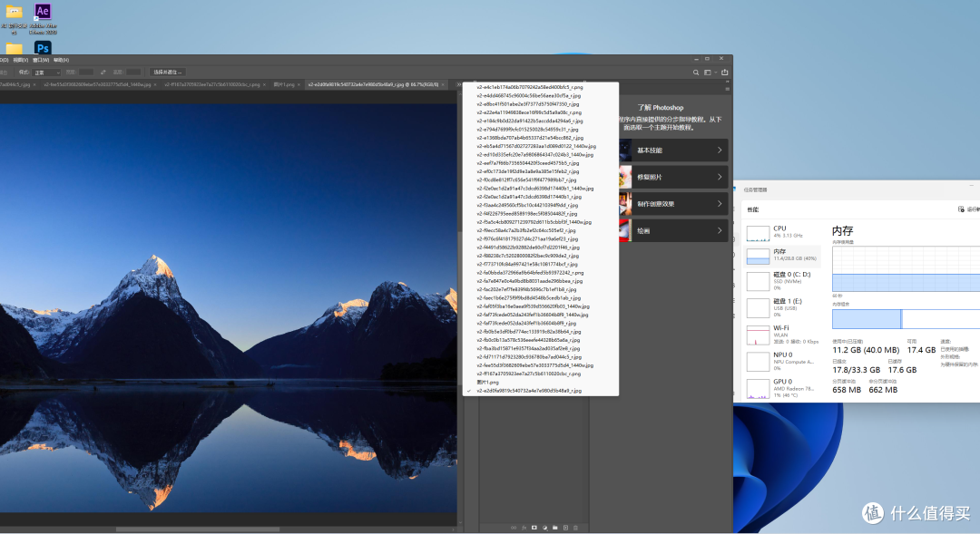Click the 选择并遮住 button
This screenshot has height=534, width=980.
pos(167,73)
